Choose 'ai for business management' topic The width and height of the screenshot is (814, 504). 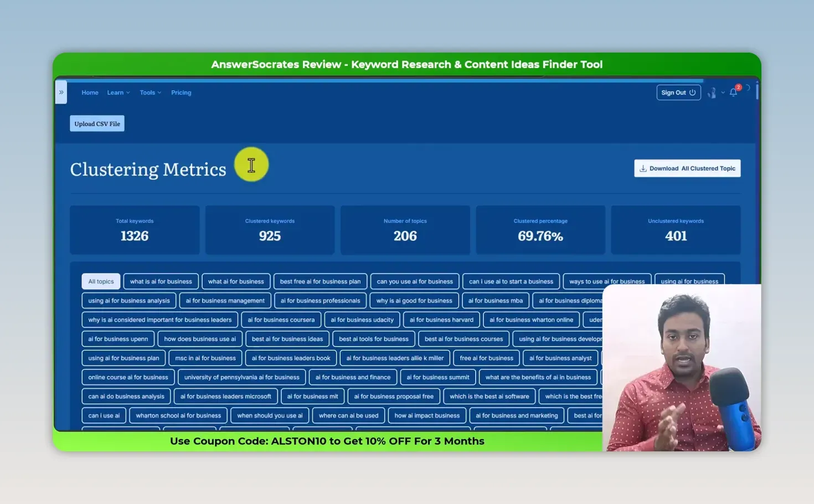(x=225, y=301)
